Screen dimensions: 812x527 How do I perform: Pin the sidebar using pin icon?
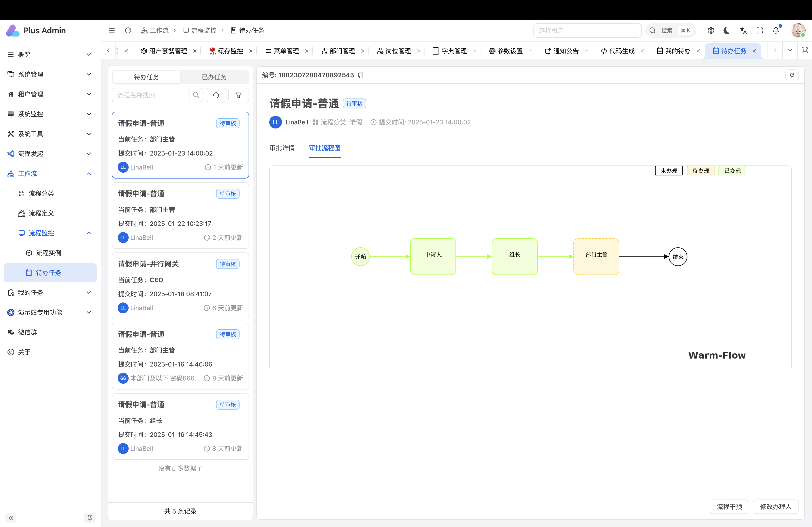point(89,518)
